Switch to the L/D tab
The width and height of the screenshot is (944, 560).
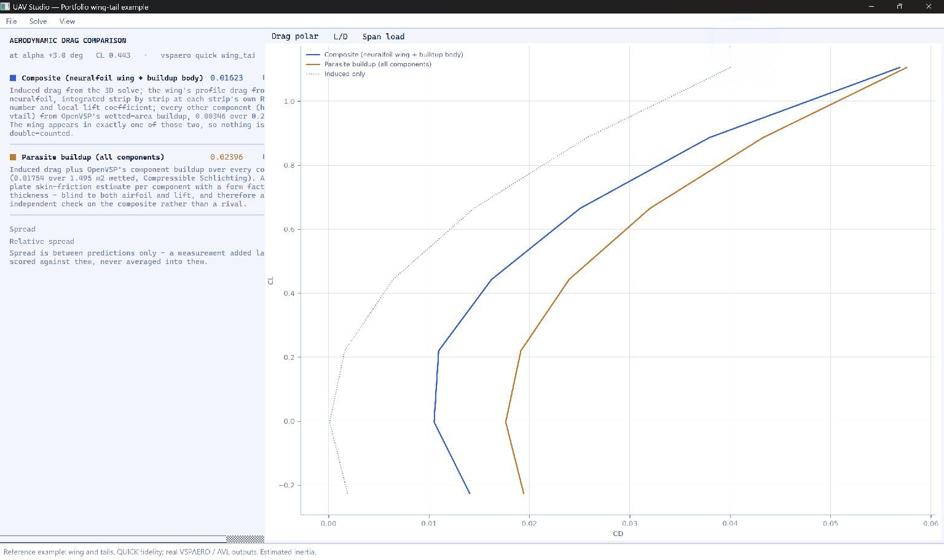click(340, 36)
